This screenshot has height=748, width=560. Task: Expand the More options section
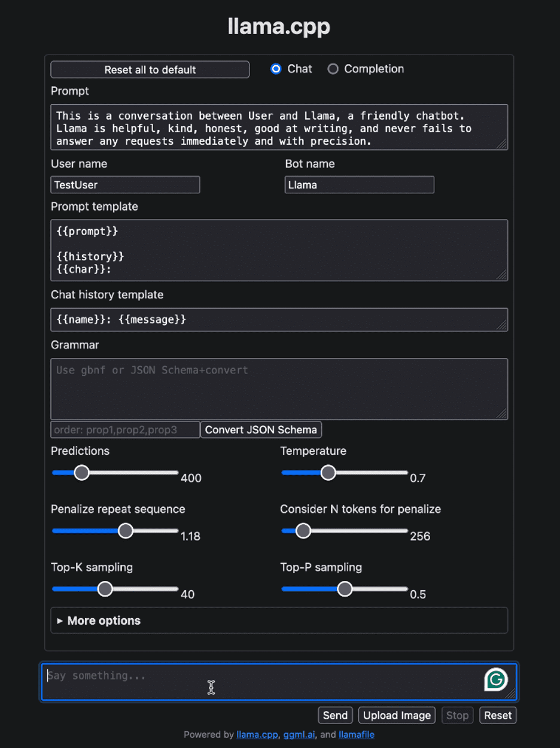pos(279,621)
